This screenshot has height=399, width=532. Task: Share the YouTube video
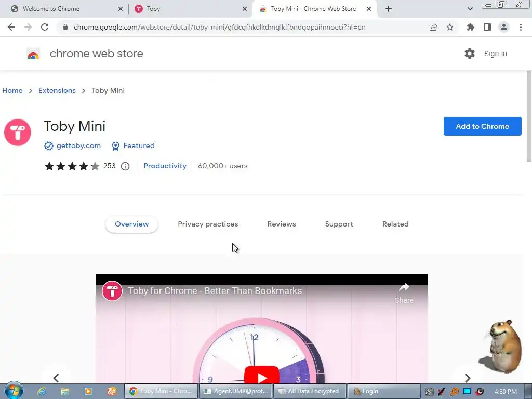click(404, 293)
